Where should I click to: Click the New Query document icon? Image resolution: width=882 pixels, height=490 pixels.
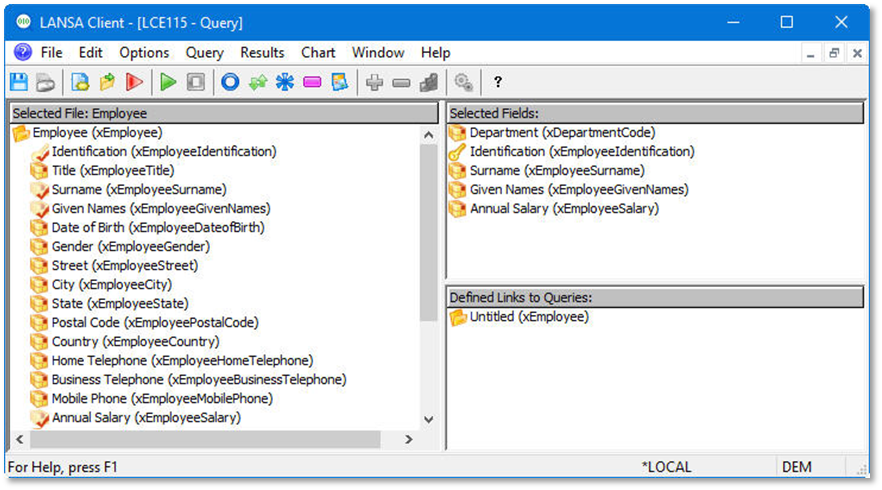(80, 82)
